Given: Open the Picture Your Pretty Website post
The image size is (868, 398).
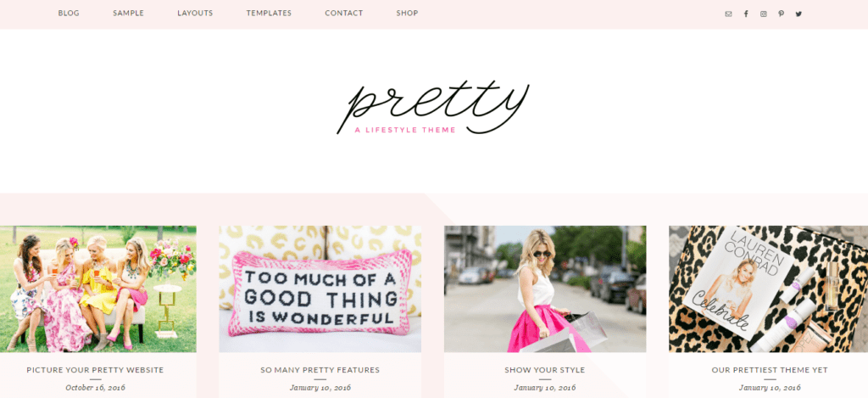Looking at the screenshot, I should (x=95, y=370).
